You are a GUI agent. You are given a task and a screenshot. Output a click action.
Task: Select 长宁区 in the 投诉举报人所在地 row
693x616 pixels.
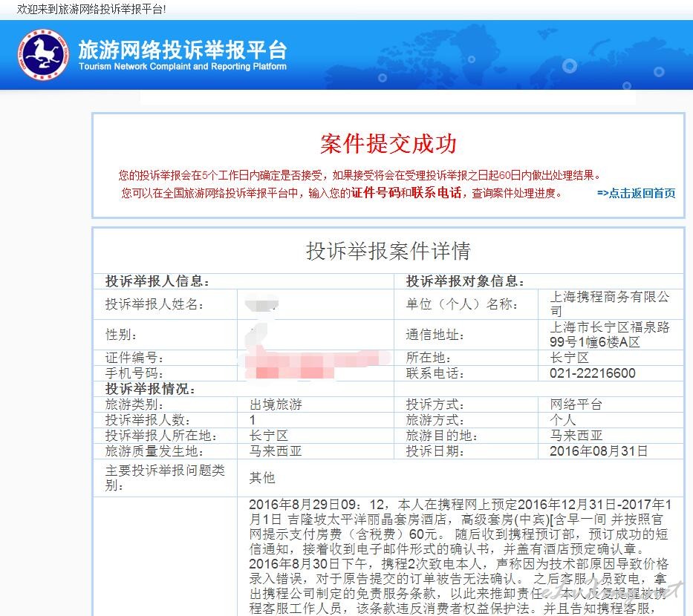pos(269,436)
